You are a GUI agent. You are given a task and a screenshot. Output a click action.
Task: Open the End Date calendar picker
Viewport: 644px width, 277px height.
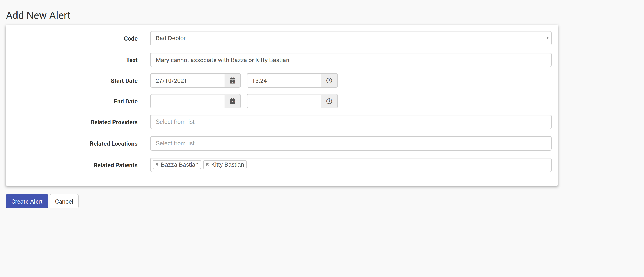point(232,101)
